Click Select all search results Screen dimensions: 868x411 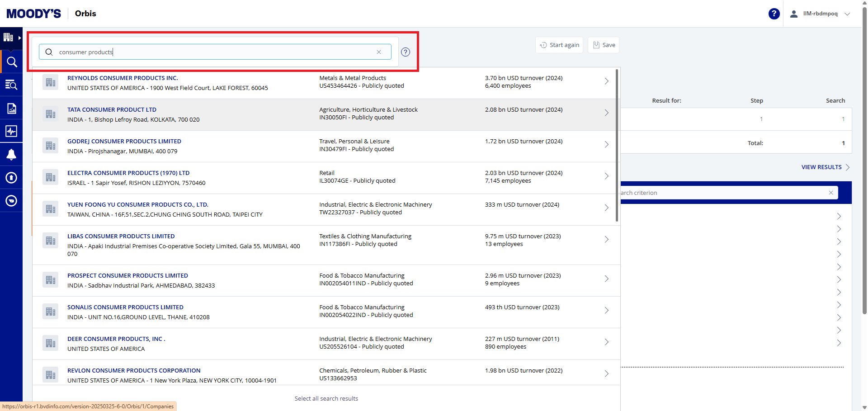pyautogui.click(x=326, y=398)
